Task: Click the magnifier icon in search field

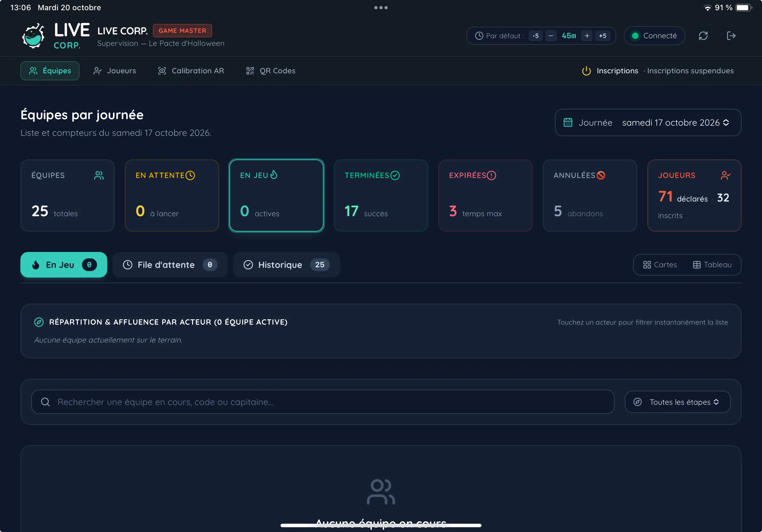Action: point(45,402)
